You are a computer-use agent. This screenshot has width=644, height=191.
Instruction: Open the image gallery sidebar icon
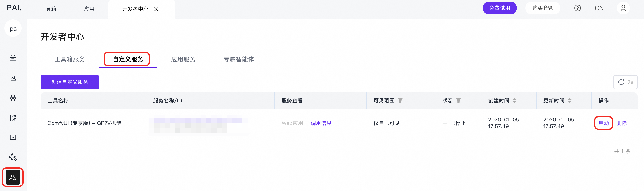(13, 78)
